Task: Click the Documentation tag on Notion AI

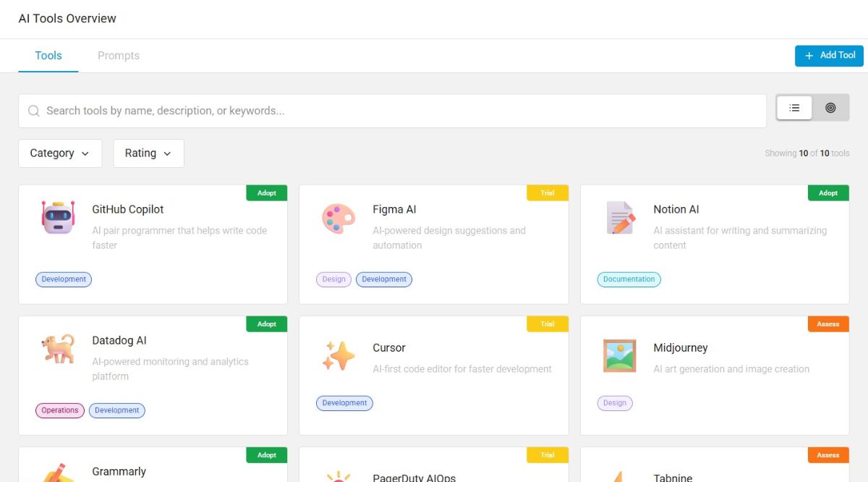Action: click(x=629, y=279)
